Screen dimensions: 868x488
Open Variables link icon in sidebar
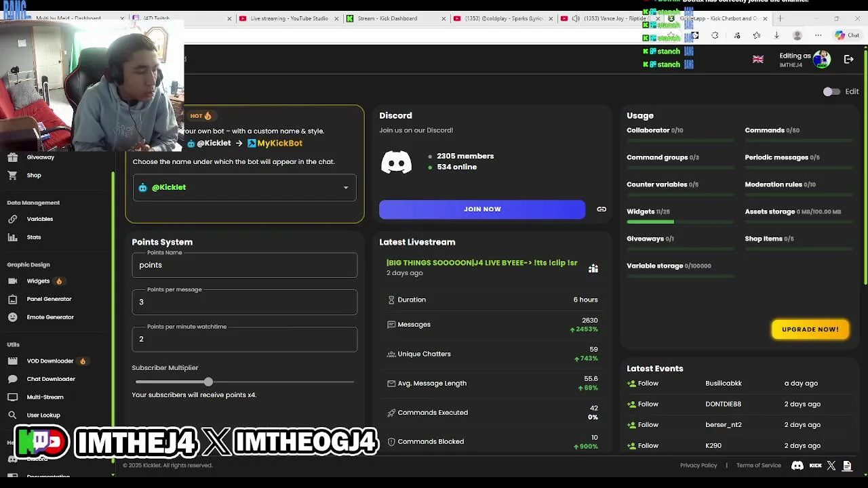12,219
